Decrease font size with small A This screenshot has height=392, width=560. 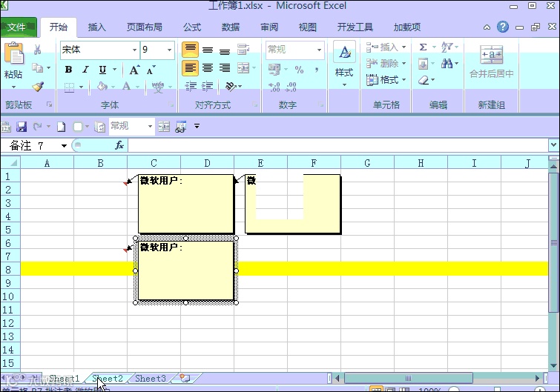tap(151, 70)
